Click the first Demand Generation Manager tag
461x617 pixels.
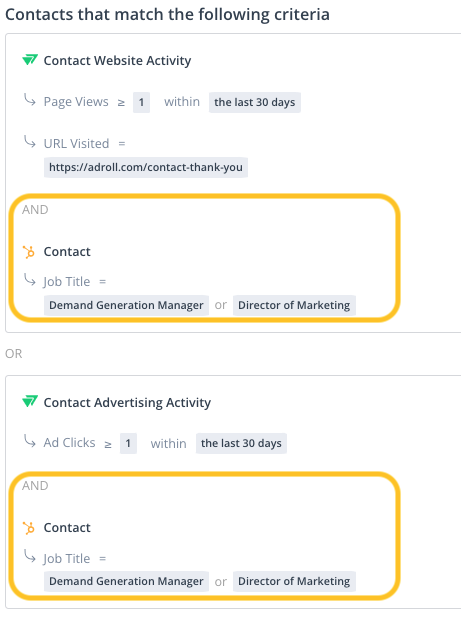(x=126, y=305)
